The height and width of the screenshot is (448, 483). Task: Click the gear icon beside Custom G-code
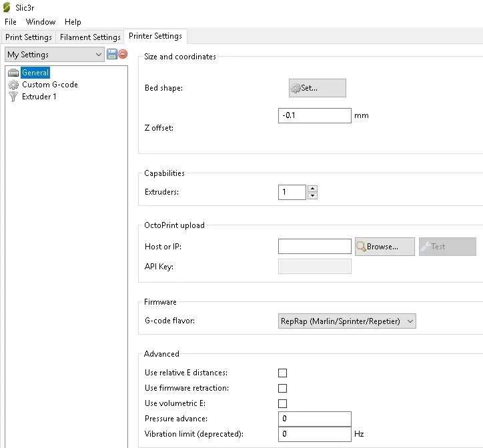click(x=13, y=85)
